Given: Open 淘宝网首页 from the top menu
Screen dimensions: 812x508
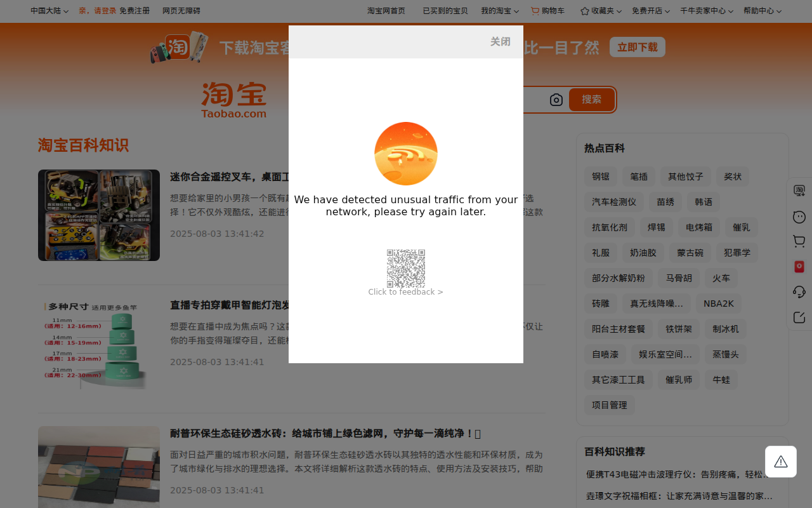Looking at the screenshot, I should (x=386, y=10).
